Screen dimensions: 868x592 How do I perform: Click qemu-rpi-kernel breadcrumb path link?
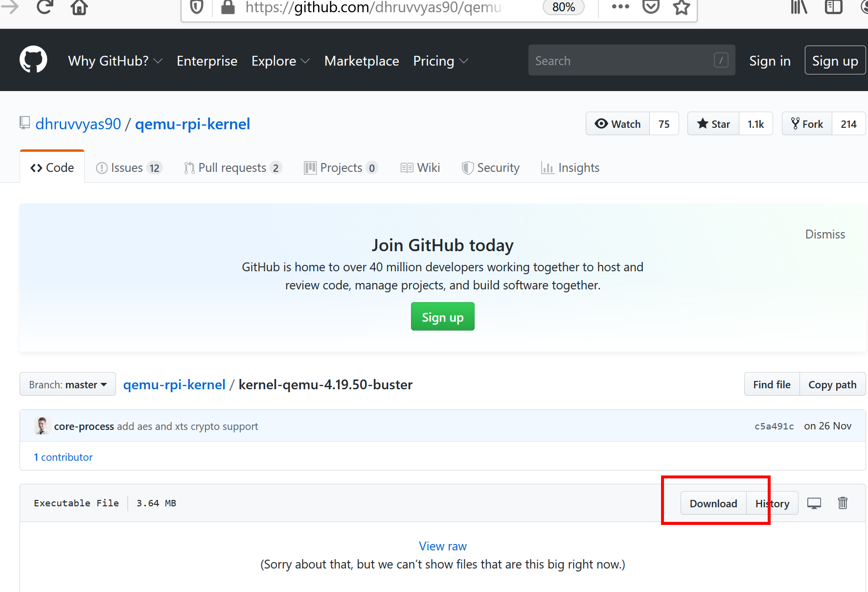point(174,384)
